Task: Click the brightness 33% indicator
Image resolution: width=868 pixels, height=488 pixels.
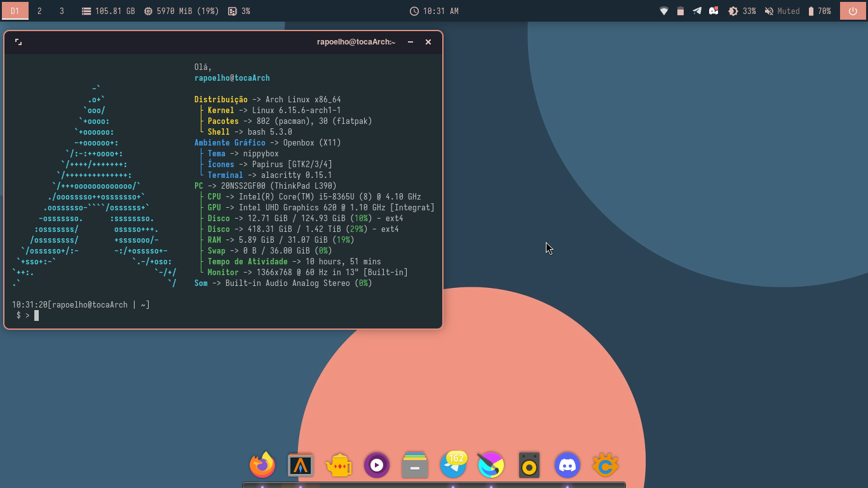Action: tap(742, 11)
